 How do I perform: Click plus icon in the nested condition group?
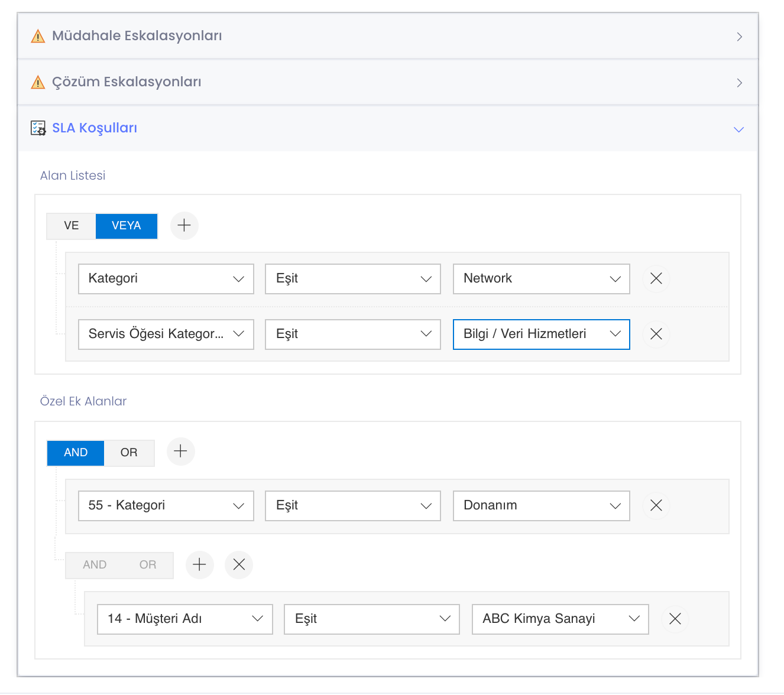tap(200, 565)
